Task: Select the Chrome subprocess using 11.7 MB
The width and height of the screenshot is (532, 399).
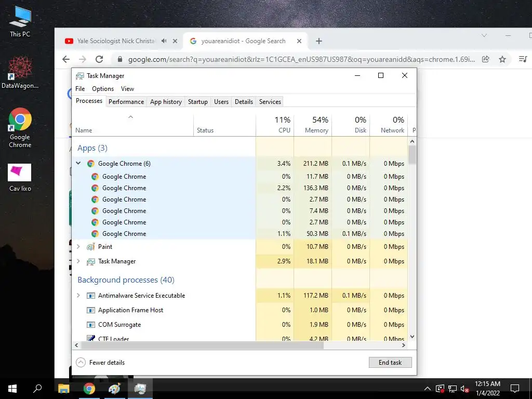Action: pos(240,177)
